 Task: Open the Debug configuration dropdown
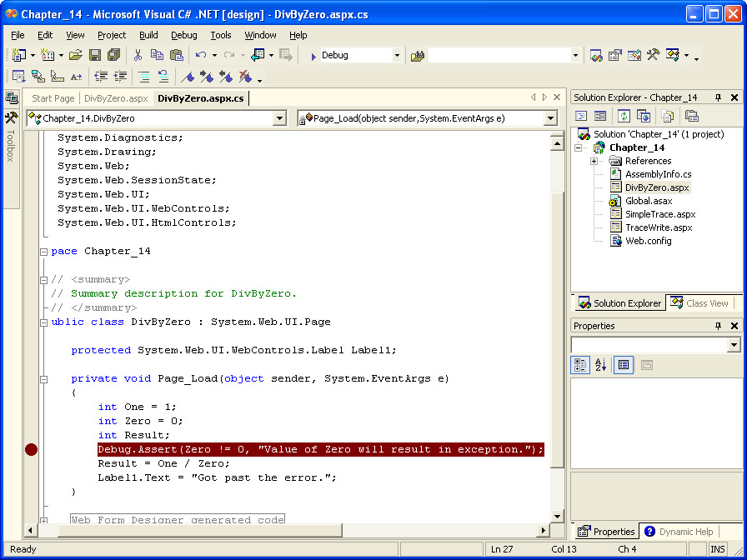[397, 56]
